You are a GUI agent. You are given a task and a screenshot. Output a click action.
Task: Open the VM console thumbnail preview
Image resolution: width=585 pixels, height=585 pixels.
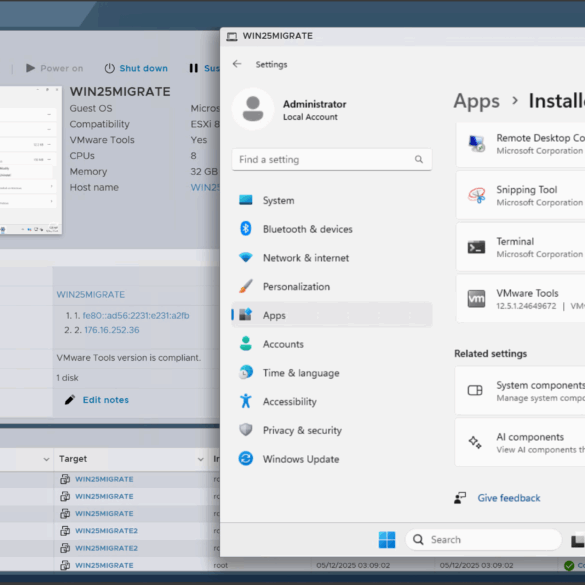click(x=31, y=160)
